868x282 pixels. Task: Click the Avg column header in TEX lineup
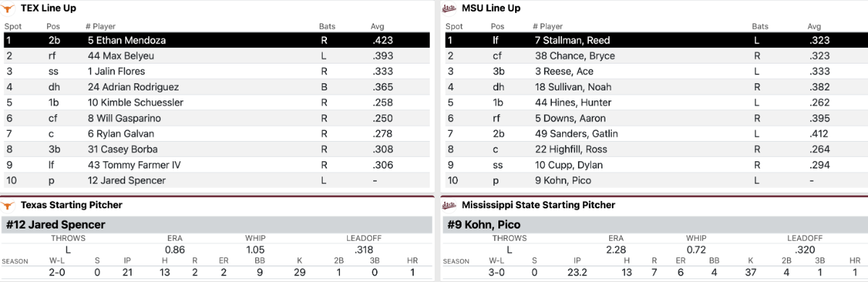(378, 27)
